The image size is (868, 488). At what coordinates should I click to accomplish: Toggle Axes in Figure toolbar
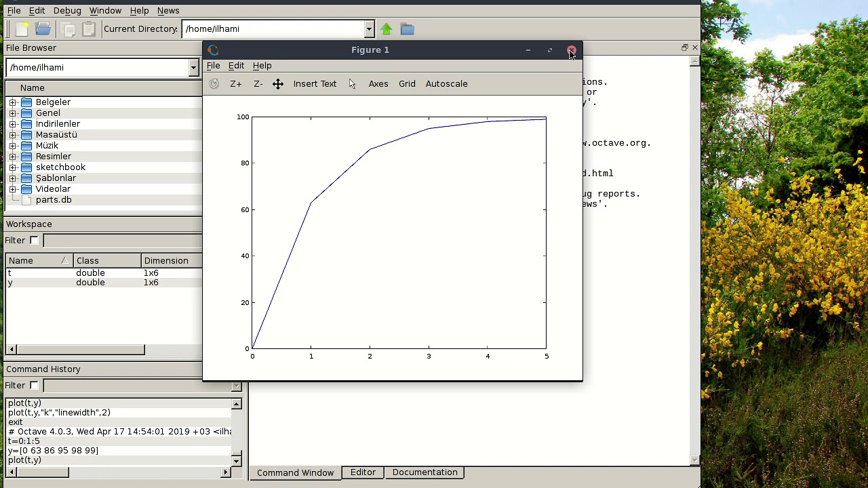pyautogui.click(x=378, y=84)
